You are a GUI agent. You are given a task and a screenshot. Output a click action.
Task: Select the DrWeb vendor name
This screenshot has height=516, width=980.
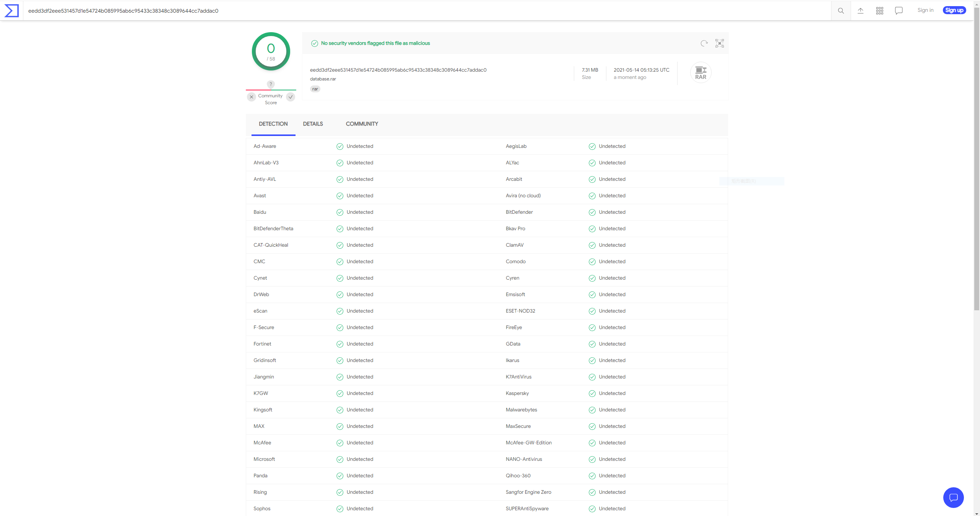(x=261, y=295)
